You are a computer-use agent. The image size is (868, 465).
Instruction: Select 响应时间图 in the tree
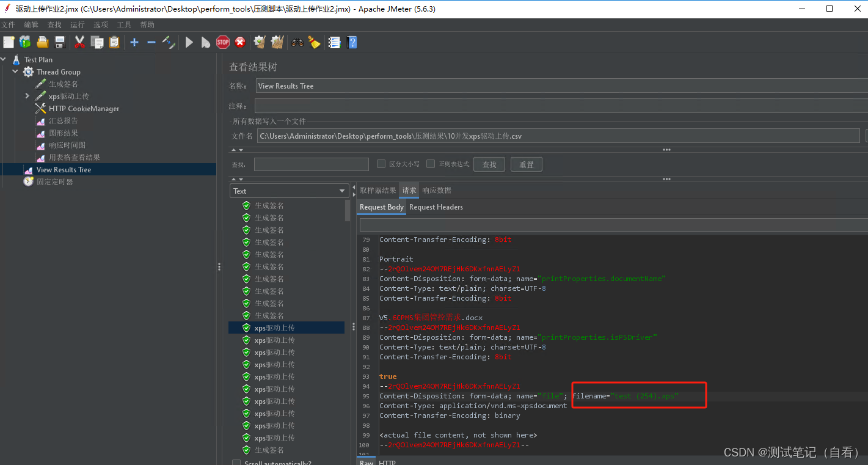67,145
